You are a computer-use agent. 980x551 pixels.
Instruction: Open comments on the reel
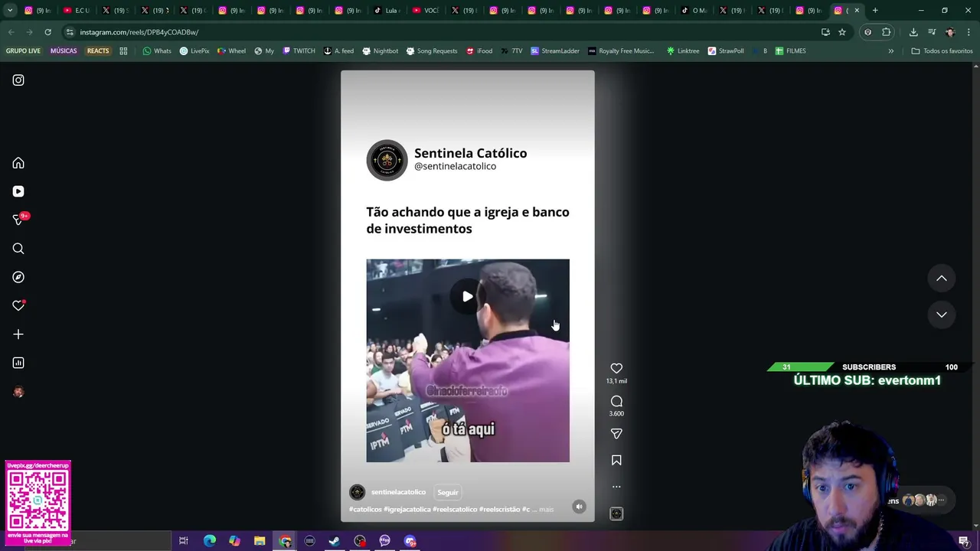pos(616,401)
